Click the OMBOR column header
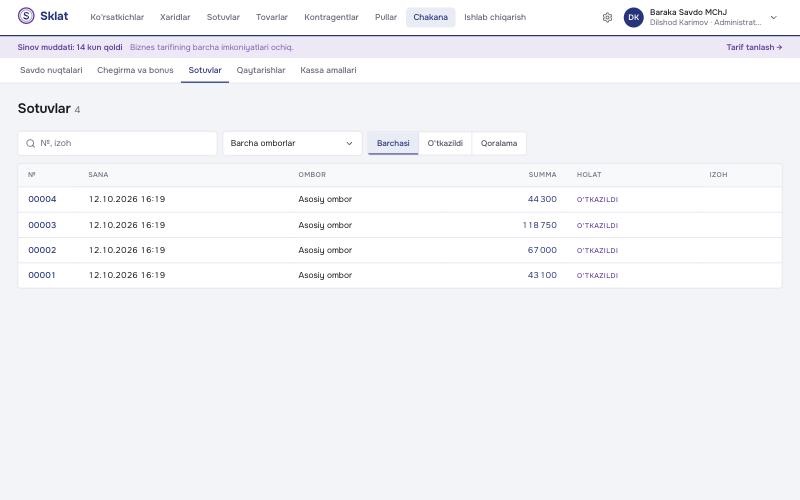 312,174
